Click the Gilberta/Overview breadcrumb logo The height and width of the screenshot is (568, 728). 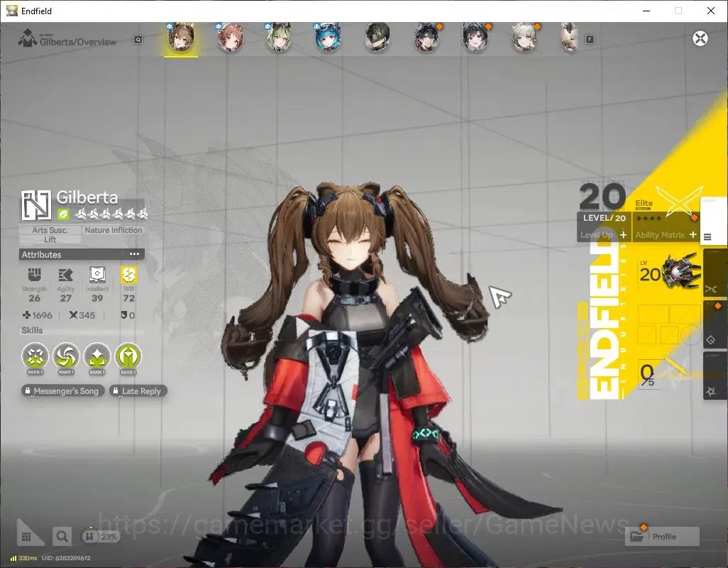28,38
